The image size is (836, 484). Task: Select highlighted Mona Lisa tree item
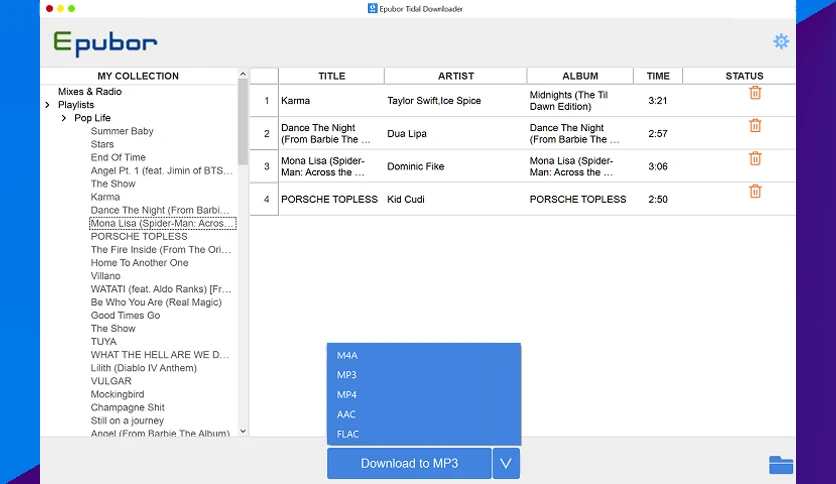[x=163, y=223]
